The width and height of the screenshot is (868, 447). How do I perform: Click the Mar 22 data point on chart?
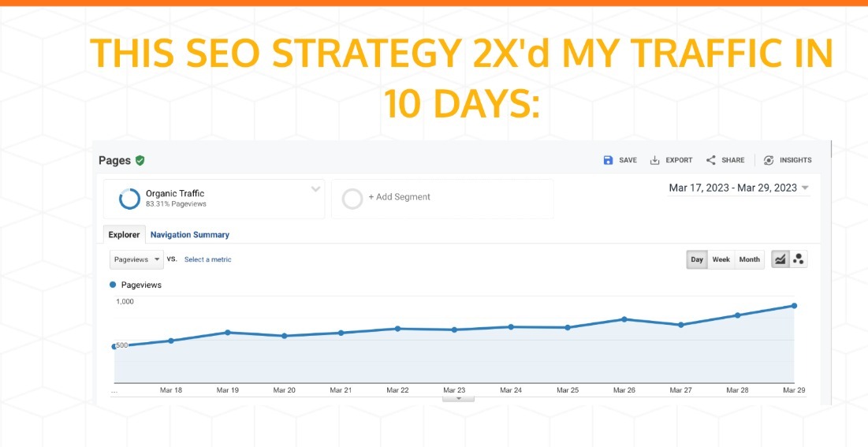397,329
